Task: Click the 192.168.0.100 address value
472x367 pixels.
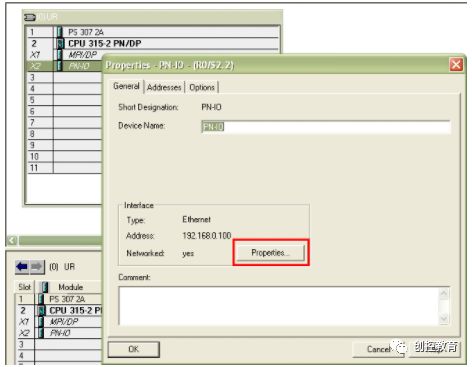Action: coord(207,236)
